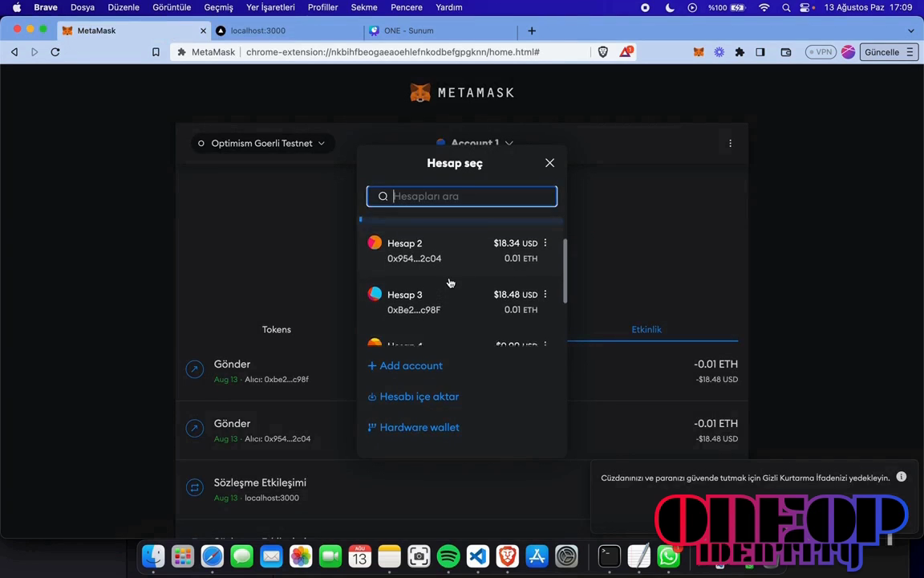924x578 pixels.
Task: Bookmark this page
Action: point(156,52)
